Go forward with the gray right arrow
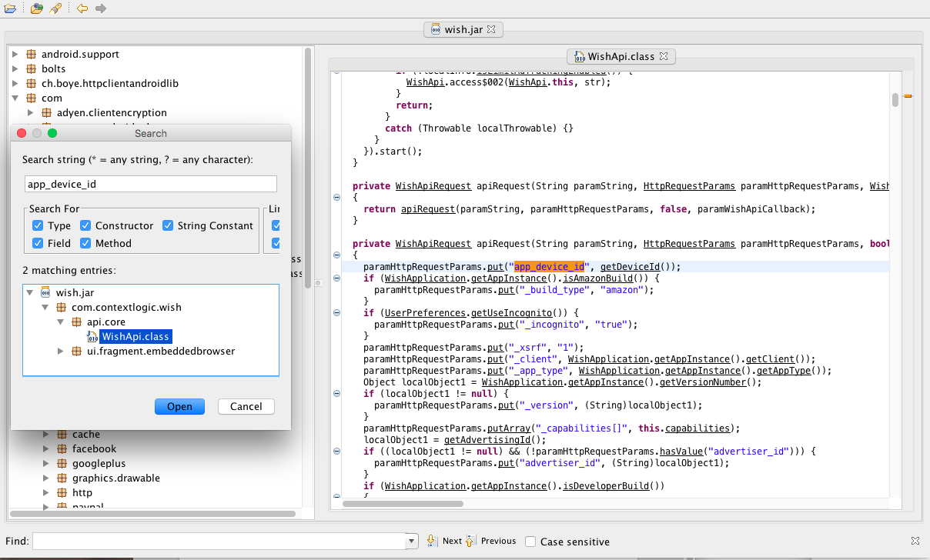 coord(101,8)
